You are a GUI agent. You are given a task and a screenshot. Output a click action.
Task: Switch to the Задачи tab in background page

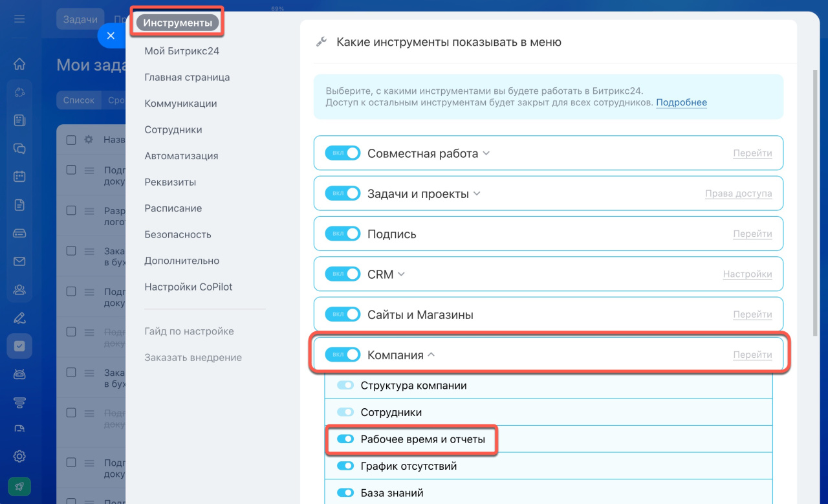click(x=80, y=19)
